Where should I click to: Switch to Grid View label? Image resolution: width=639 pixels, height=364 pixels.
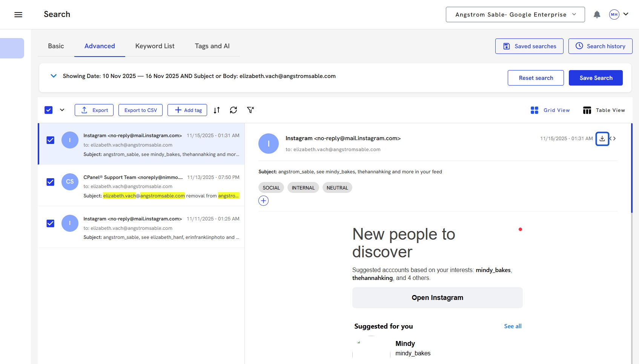pyautogui.click(x=556, y=110)
